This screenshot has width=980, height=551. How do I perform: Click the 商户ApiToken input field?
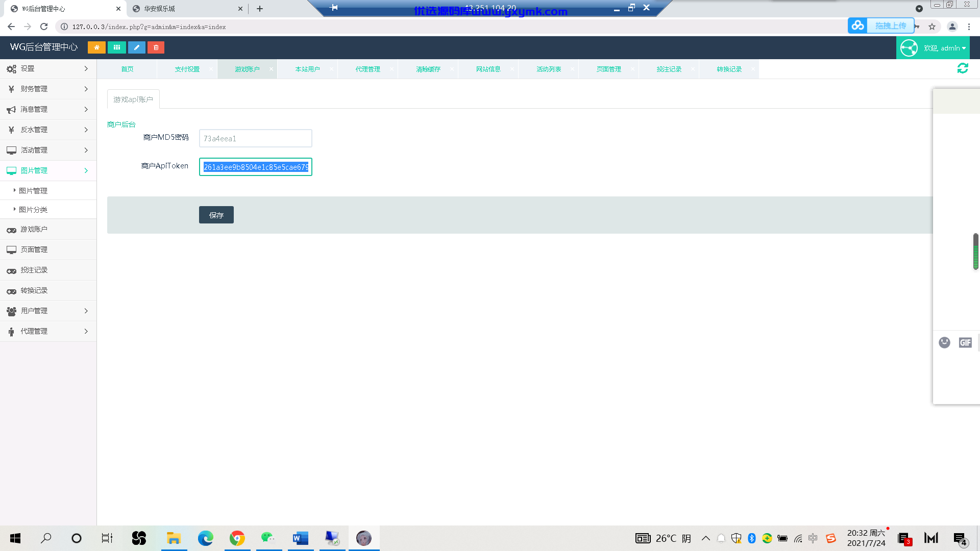tap(256, 167)
